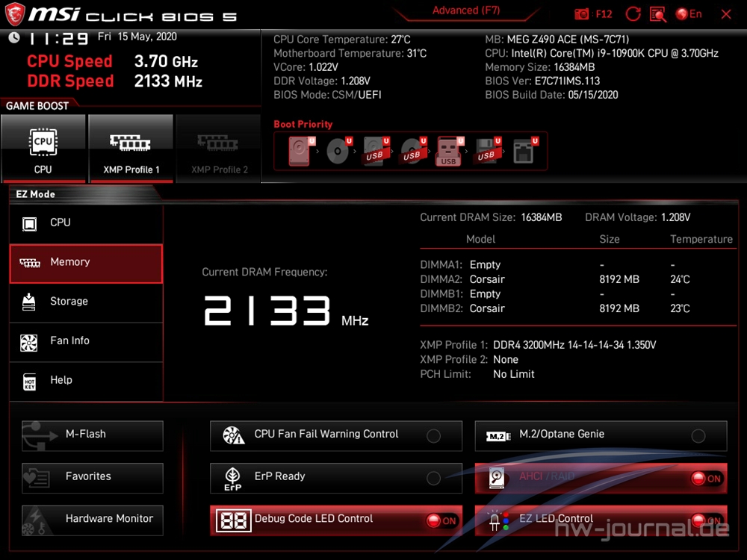Select the USB key boot device icon

[449, 152]
